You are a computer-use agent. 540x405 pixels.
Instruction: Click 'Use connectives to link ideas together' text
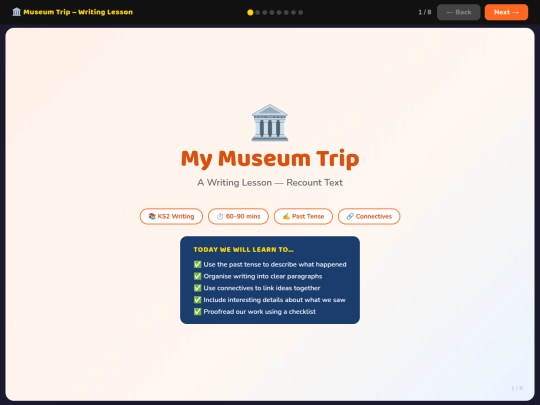coord(262,288)
